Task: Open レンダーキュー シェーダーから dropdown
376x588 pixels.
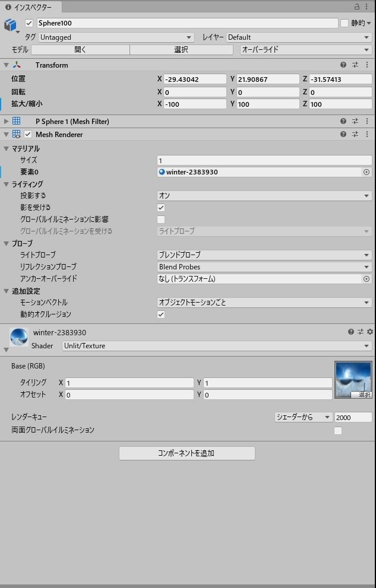Action: point(304,417)
